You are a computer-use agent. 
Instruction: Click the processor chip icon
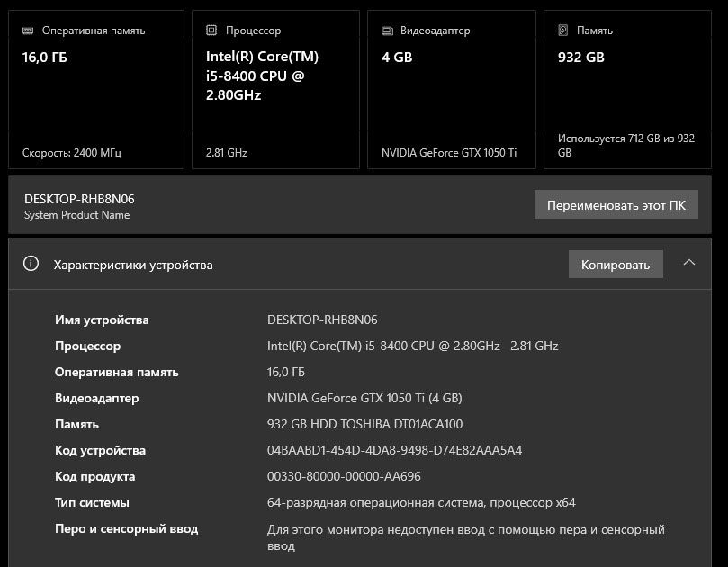click(211, 31)
